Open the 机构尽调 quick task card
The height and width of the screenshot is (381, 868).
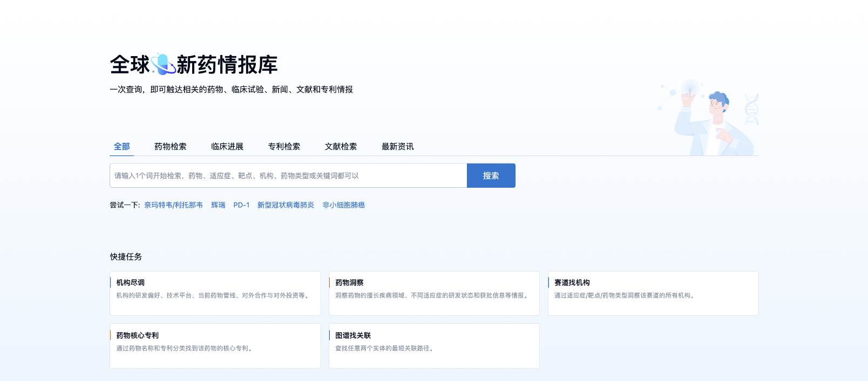point(215,293)
